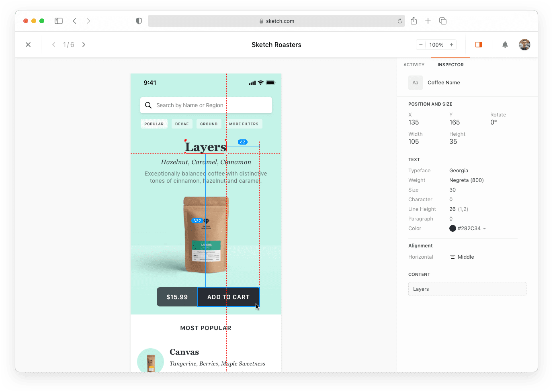Click the Layers content field

click(x=467, y=289)
